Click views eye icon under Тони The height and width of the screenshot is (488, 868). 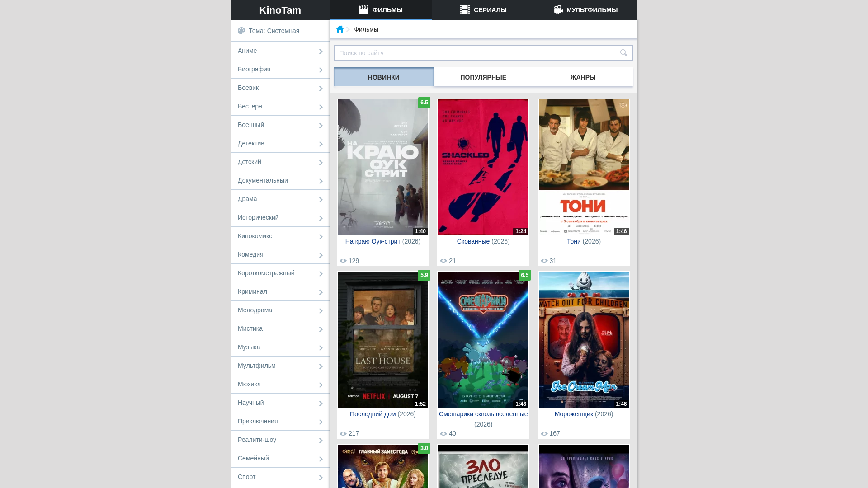click(544, 261)
